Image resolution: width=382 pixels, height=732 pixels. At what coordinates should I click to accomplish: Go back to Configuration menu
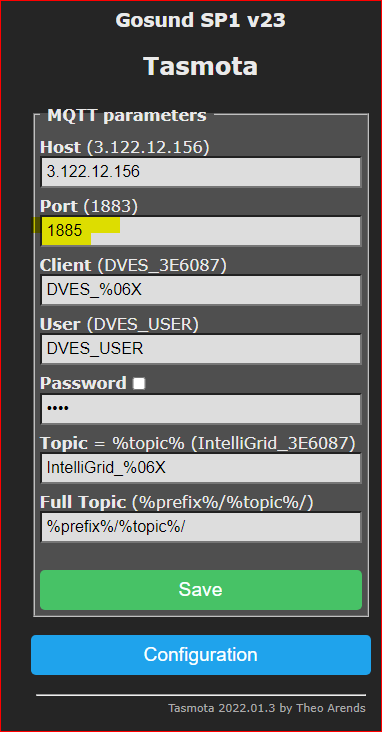[201, 655]
